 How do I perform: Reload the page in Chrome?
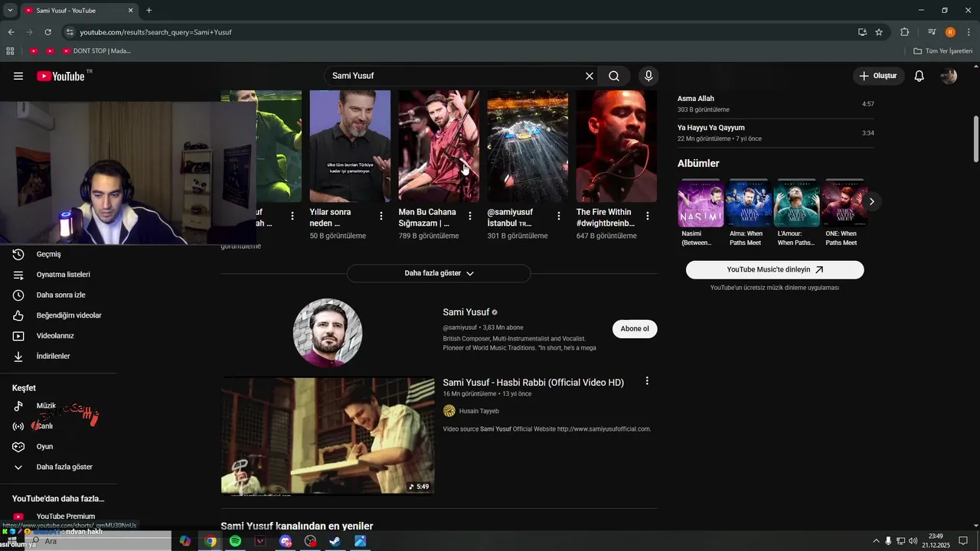coord(47,32)
